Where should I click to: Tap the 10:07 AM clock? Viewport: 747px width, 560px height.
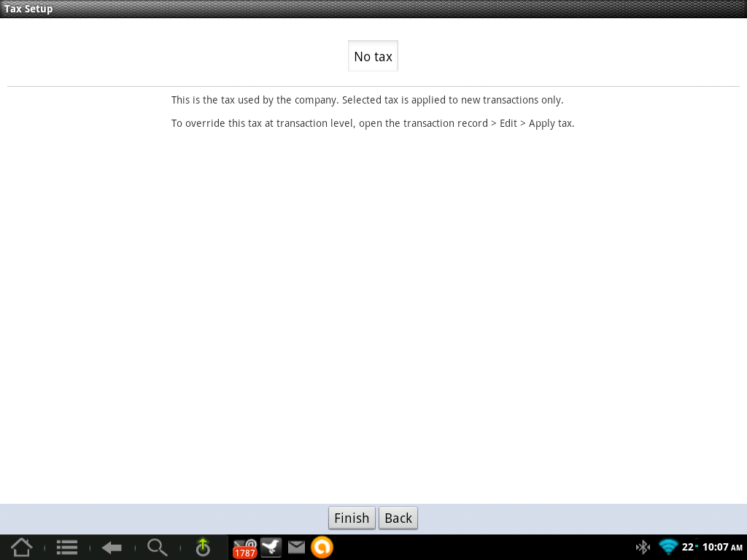coord(722,547)
